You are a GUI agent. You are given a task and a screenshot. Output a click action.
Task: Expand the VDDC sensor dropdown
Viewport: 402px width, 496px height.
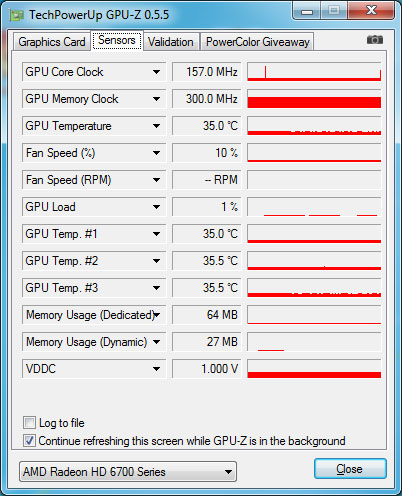[x=156, y=369]
